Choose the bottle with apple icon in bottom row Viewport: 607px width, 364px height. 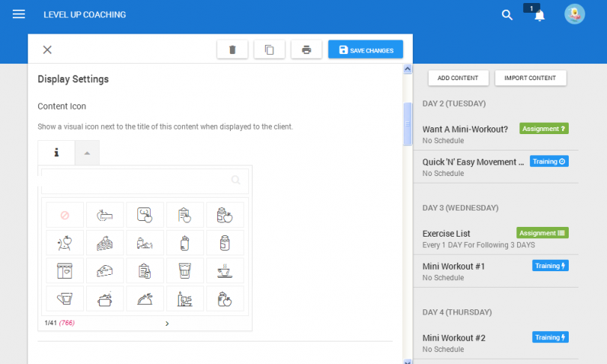225,299
